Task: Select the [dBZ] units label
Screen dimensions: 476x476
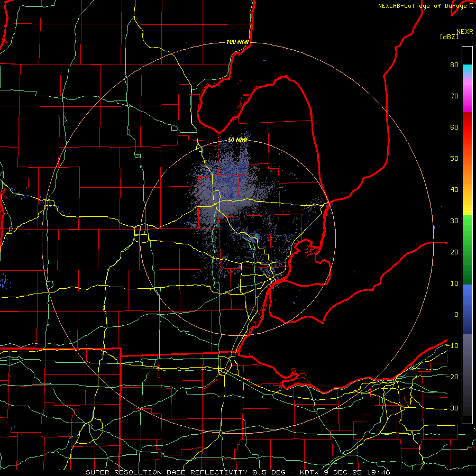Action: point(449,37)
